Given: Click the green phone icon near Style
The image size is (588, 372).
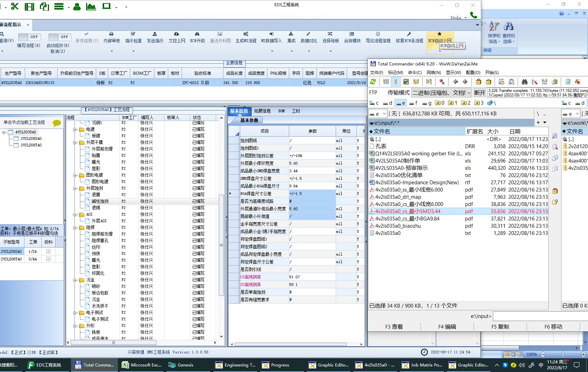Looking at the screenshot, I should pos(474,15).
